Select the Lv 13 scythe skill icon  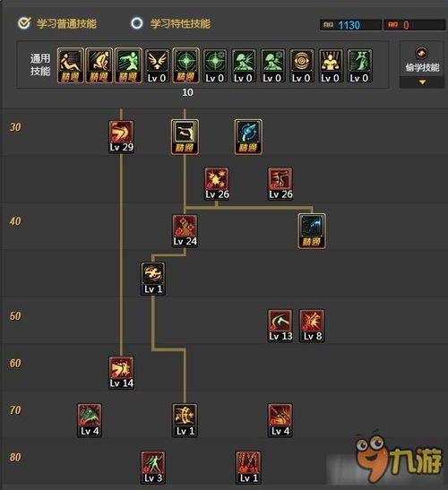(280, 326)
